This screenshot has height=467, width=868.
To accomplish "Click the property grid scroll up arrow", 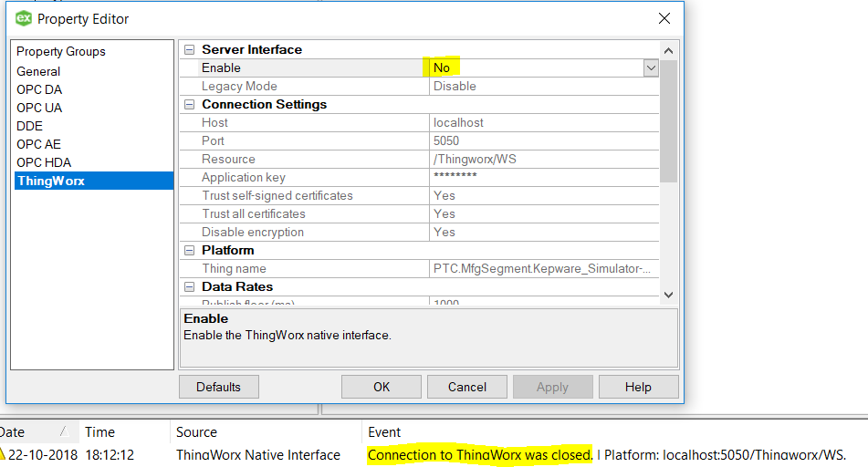I will click(x=669, y=51).
